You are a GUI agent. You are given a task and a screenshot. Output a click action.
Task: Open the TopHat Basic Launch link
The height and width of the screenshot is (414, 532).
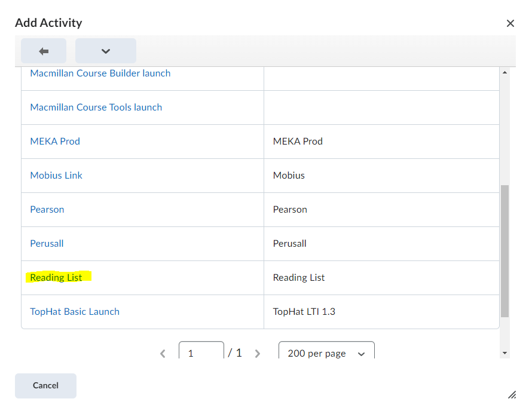tap(75, 312)
